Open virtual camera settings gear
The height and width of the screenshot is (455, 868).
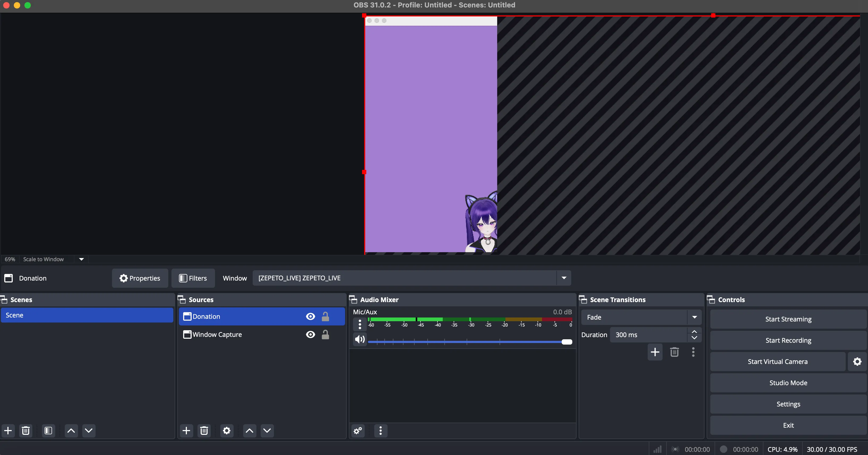click(x=857, y=362)
